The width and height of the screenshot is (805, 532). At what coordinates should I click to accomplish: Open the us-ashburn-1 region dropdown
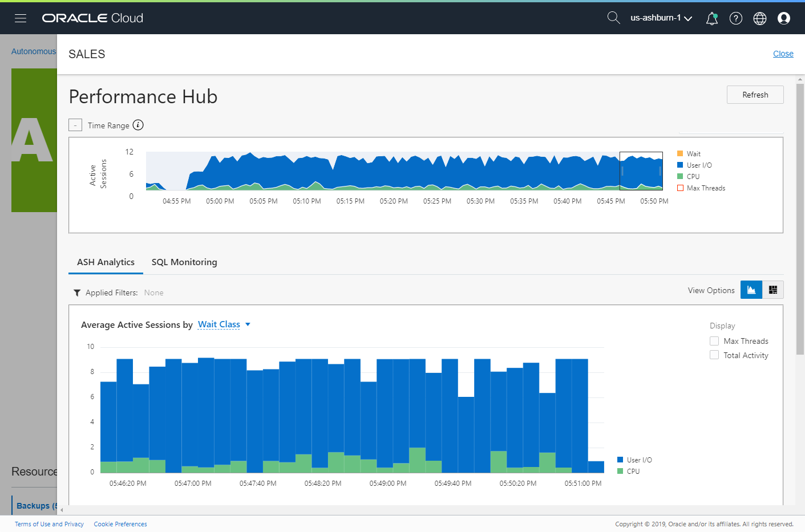(x=661, y=18)
